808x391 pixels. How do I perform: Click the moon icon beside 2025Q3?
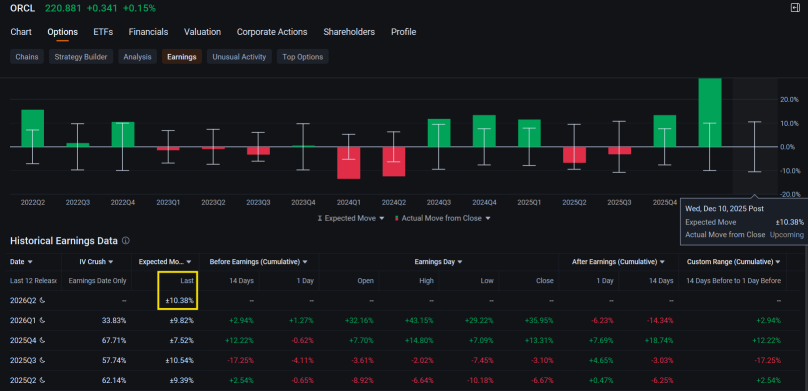tap(42, 361)
